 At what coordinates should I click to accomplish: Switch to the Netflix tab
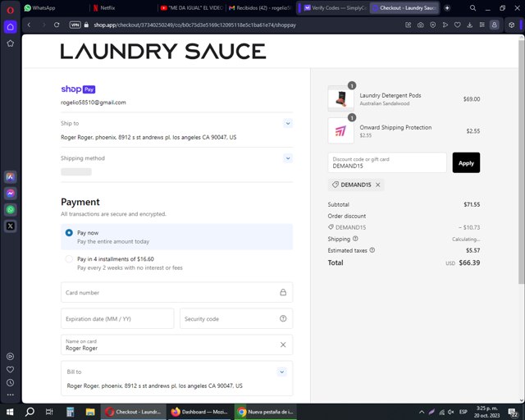124,8
